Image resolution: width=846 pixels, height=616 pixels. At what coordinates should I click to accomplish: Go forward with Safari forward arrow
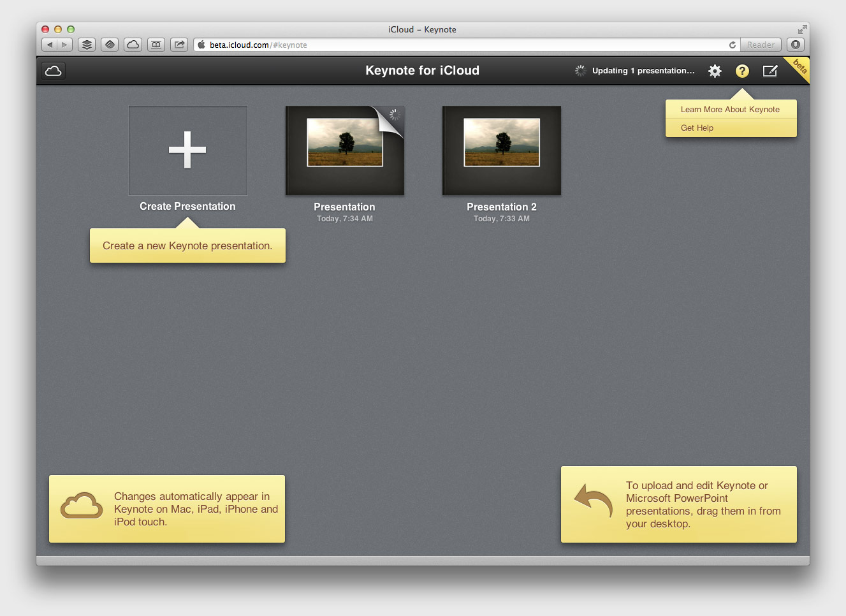64,45
